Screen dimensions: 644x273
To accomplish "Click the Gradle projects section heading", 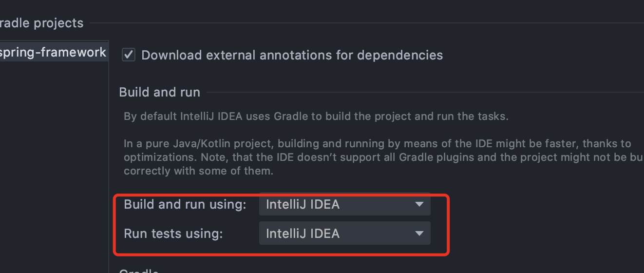I will click(41, 23).
